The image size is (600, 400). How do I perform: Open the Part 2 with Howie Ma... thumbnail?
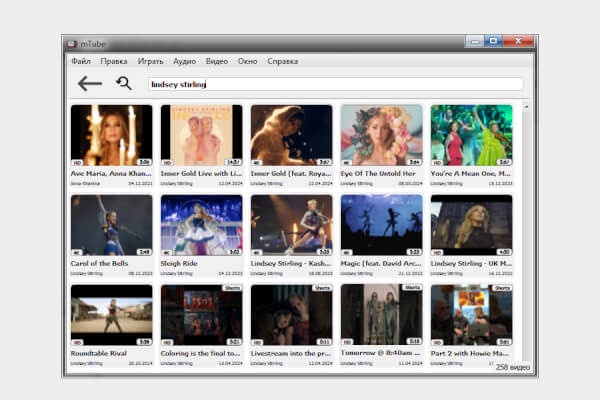pyautogui.click(x=471, y=315)
